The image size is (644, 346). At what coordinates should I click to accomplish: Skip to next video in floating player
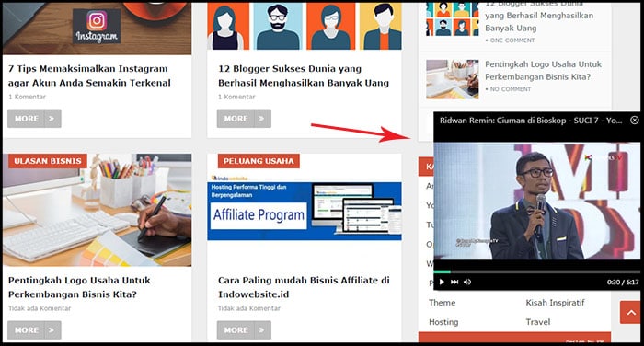pos(454,282)
